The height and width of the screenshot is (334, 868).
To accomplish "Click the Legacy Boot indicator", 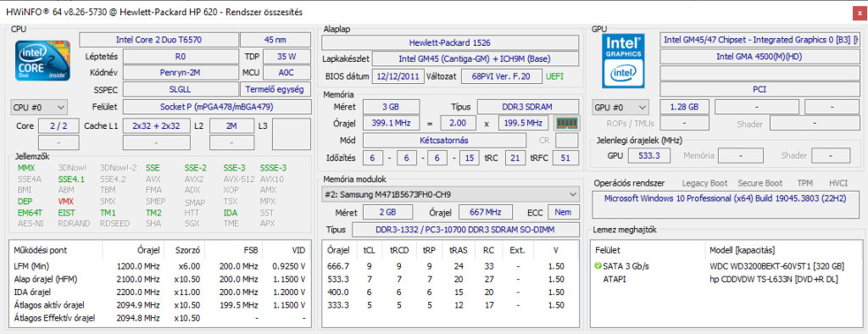I will pyautogui.click(x=704, y=183).
